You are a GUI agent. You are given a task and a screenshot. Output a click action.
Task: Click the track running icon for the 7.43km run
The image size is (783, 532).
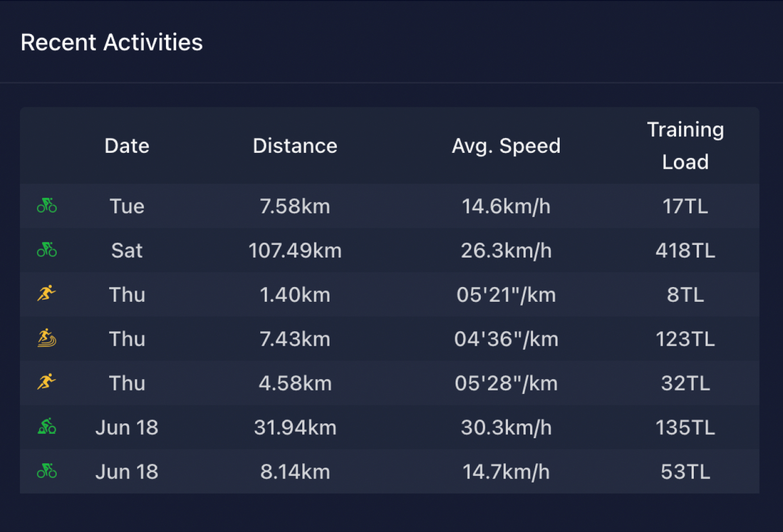pos(47,338)
